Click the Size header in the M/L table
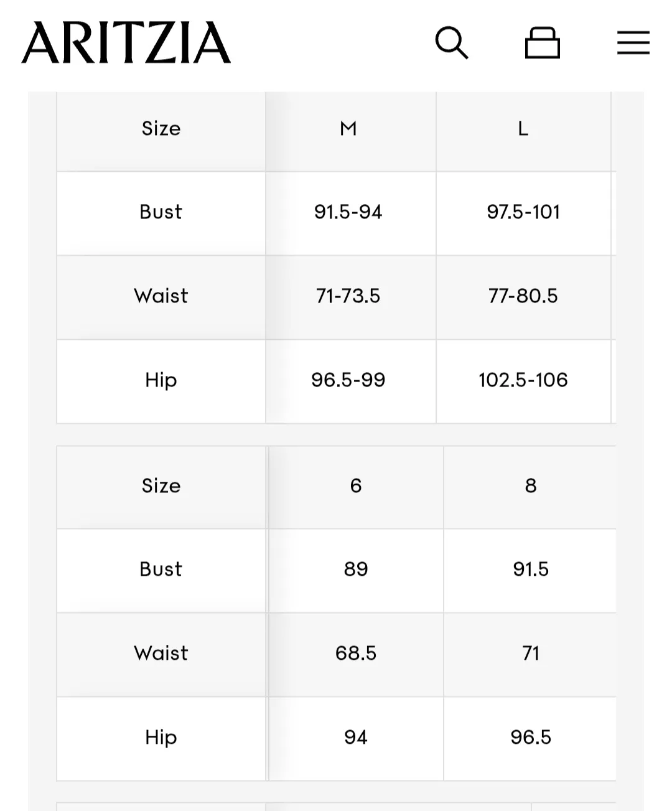The width and height of the screenshot is (672, 811). (161, 129)
